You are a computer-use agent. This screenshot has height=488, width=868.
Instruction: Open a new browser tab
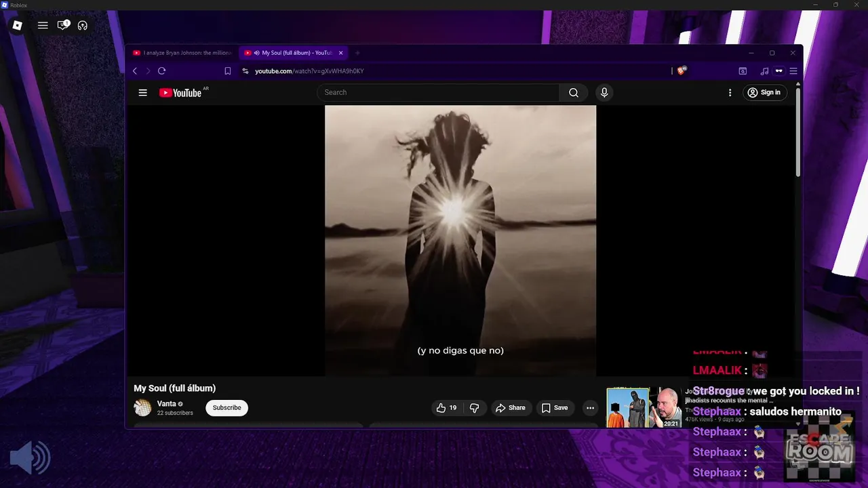point(358,53)
